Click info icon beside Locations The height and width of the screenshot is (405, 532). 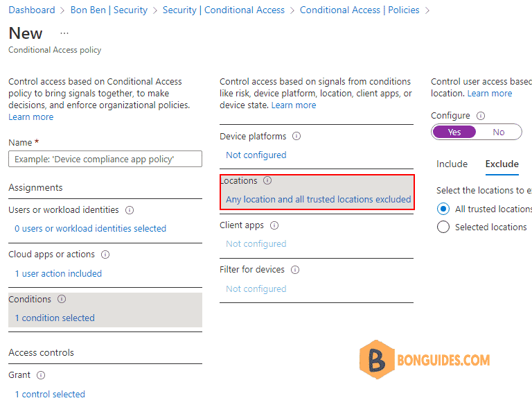(267, 180)
